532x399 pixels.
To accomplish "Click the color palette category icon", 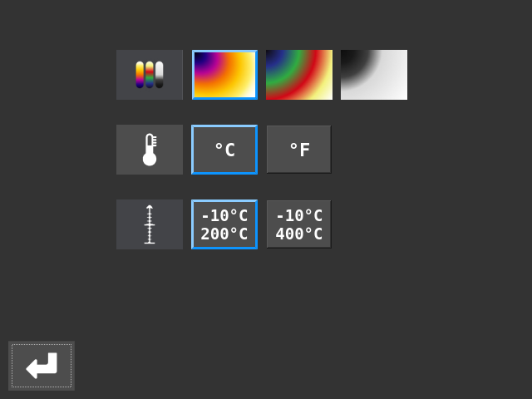I will coord(150,75).
